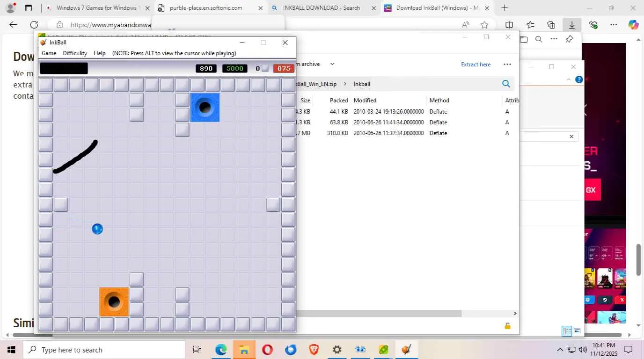
Task: Click the lock icon in archive status bar
Action: 507,326
